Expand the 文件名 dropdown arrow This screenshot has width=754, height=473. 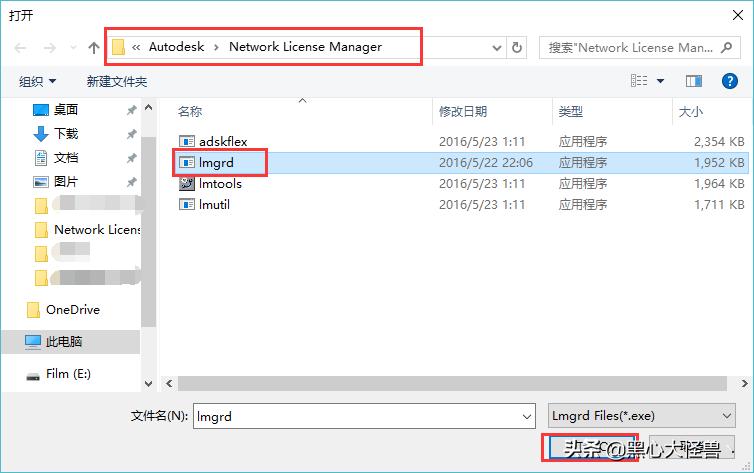coord(527,416)
